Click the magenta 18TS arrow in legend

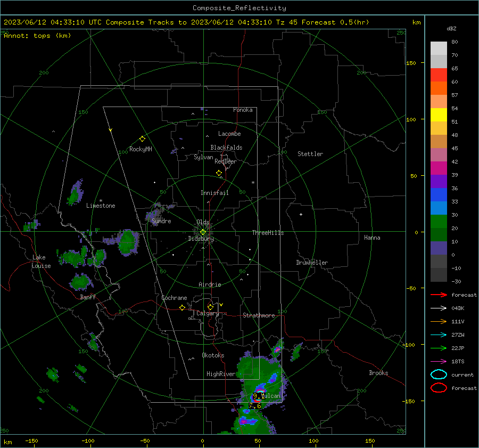tap(439, 362)
